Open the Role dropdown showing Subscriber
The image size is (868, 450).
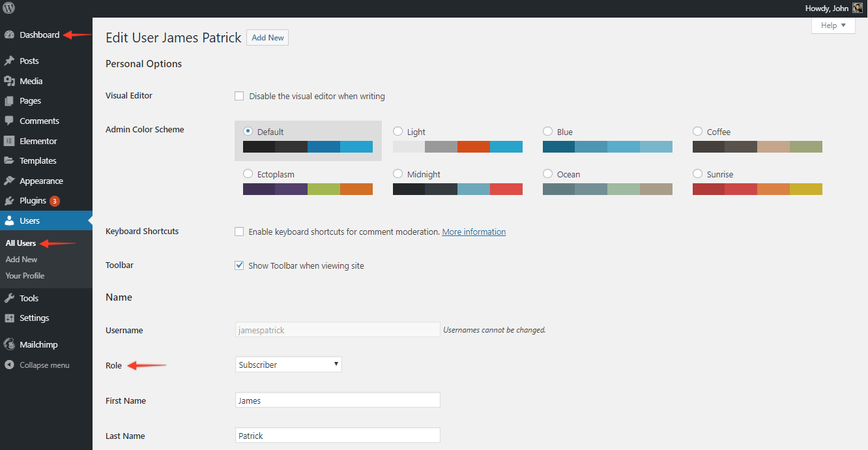click(x=288, y=365)
